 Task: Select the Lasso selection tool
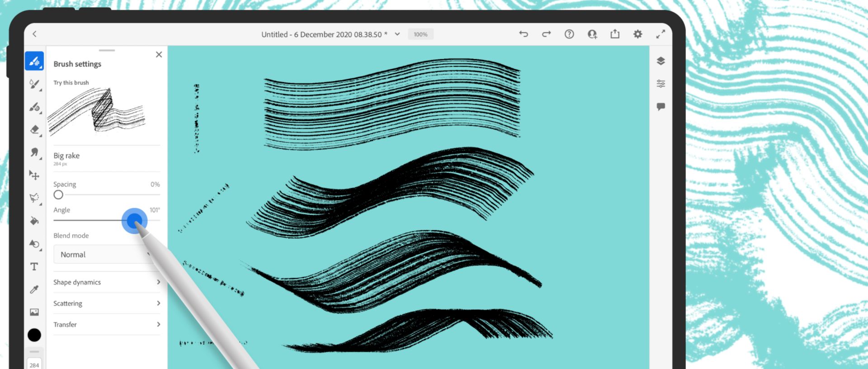(x=34, y=198)
